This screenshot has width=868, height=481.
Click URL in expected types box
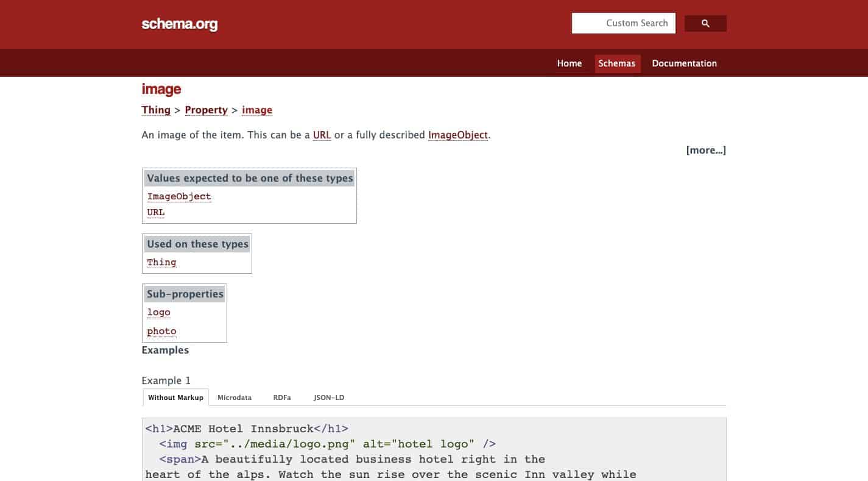tap(156, 212)
